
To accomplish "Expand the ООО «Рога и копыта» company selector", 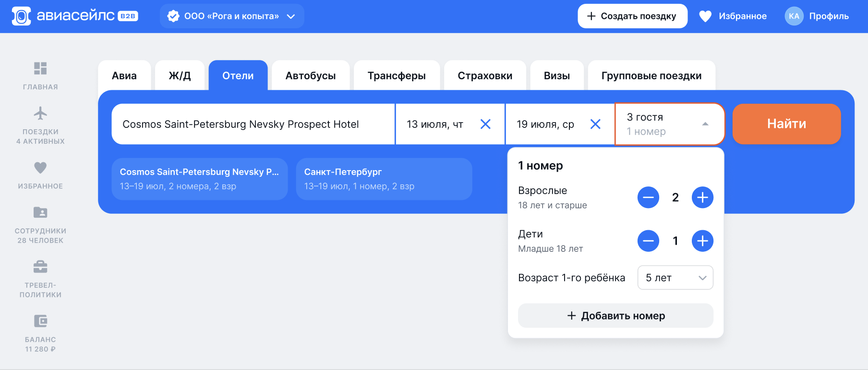I will [x=232, y=16].
